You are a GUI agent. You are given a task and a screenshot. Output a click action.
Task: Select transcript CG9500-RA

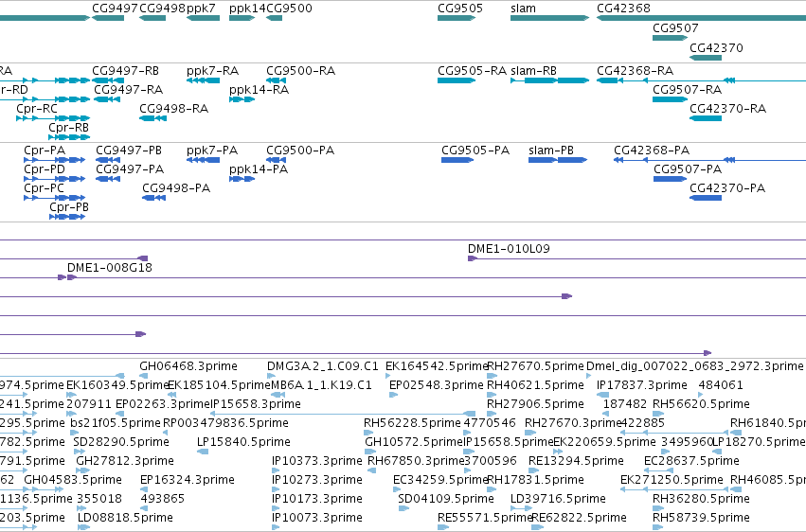(300, 71)
